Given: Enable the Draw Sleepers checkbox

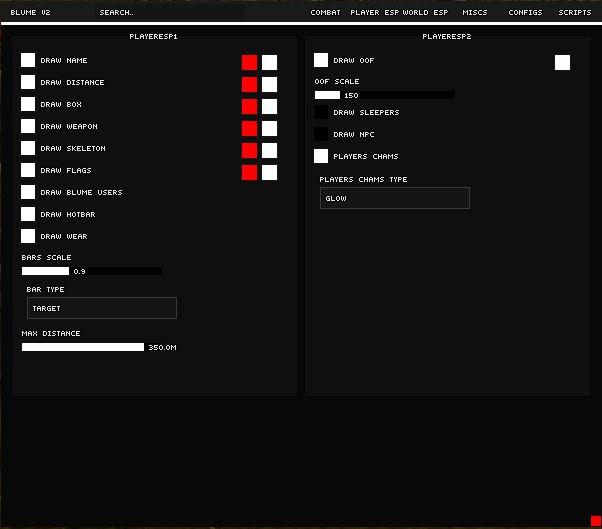Looking at the screenshot, I should point(321,112).
